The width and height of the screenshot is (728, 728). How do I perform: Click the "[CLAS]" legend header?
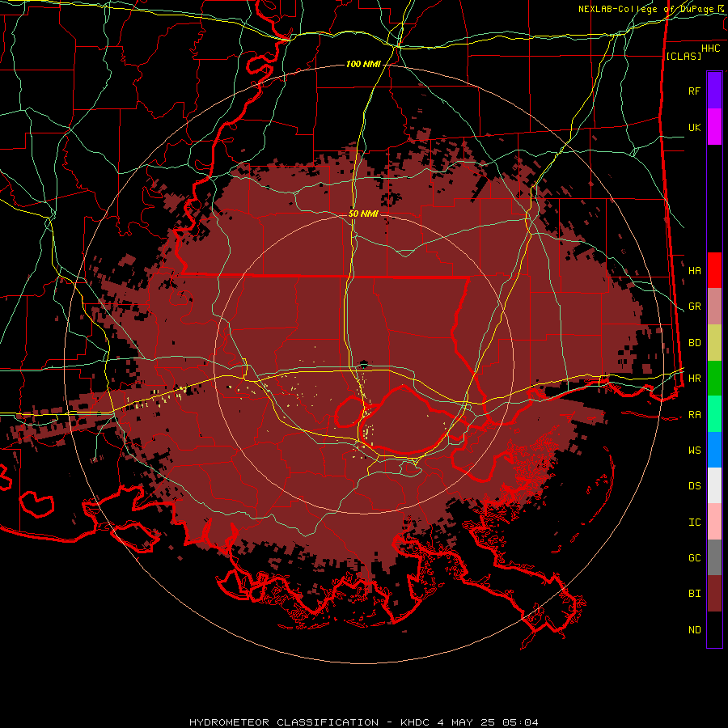click(684, 56)
